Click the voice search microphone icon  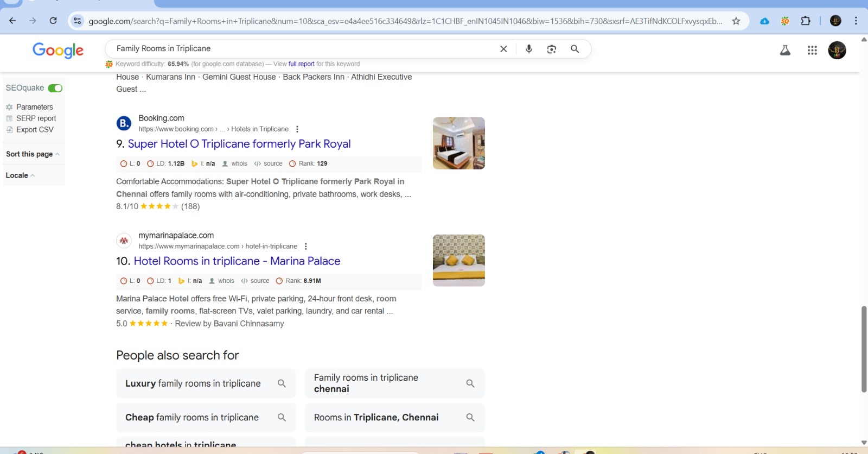click(529, 49)
